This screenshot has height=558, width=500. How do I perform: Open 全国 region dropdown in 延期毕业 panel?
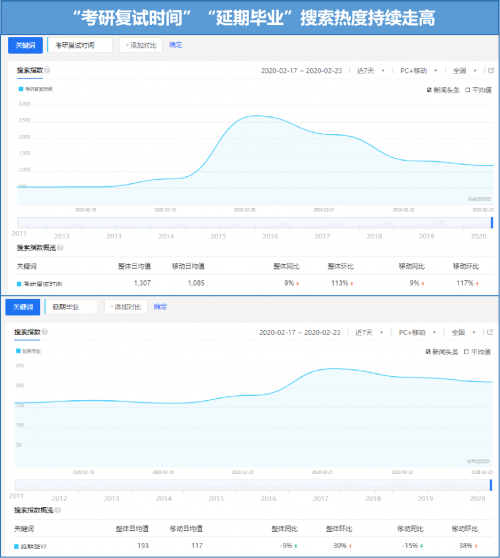pos(463,332)
